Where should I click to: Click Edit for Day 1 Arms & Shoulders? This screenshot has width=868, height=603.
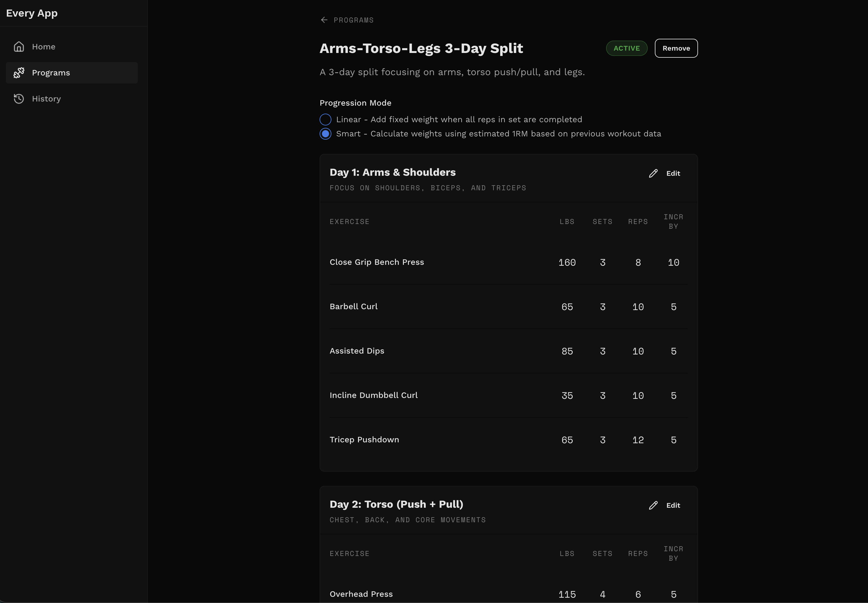(x=673, y=173)
